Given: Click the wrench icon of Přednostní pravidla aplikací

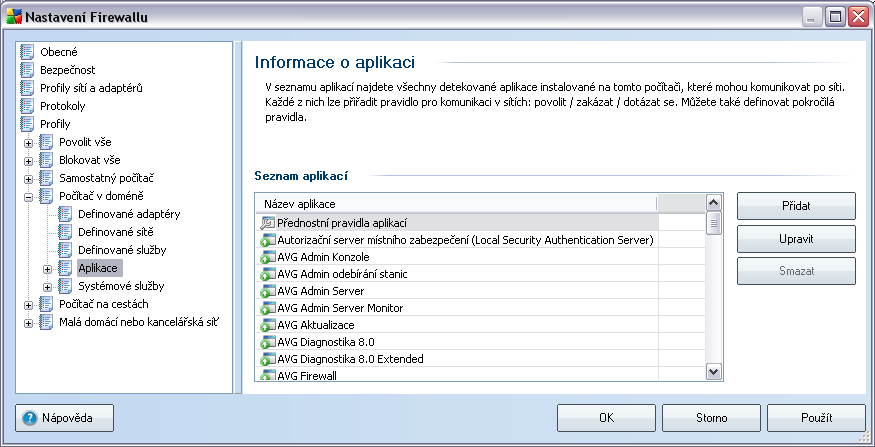Looking at the screenshot, I should pyautogui.click(x=267, y=223).
